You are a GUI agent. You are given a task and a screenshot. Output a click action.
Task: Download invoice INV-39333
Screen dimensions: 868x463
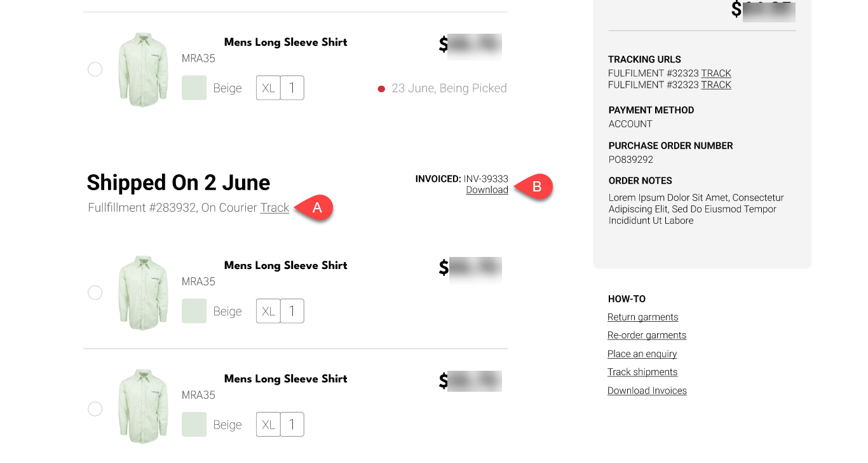click(x=487, y=190)
